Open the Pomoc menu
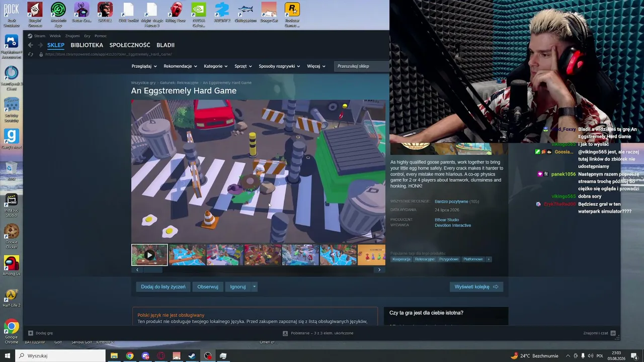644x362 pixels. pos(101,36)
